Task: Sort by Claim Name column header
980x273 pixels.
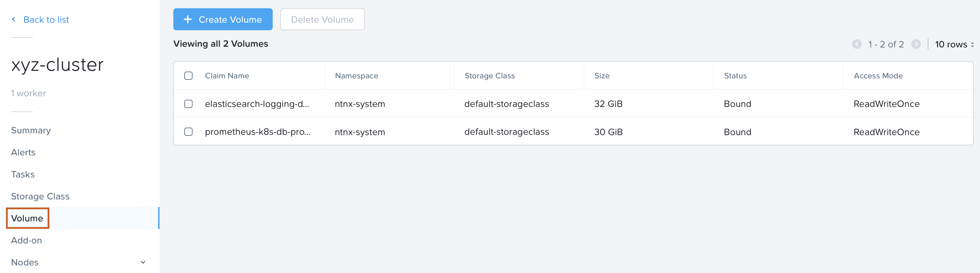Action: 227,76
